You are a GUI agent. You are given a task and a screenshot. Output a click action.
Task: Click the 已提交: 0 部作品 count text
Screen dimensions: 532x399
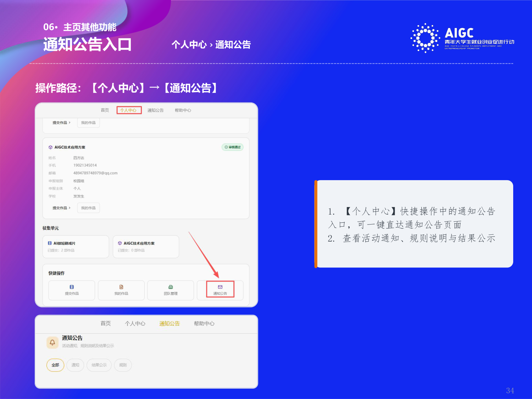click(x=131, y=250)
